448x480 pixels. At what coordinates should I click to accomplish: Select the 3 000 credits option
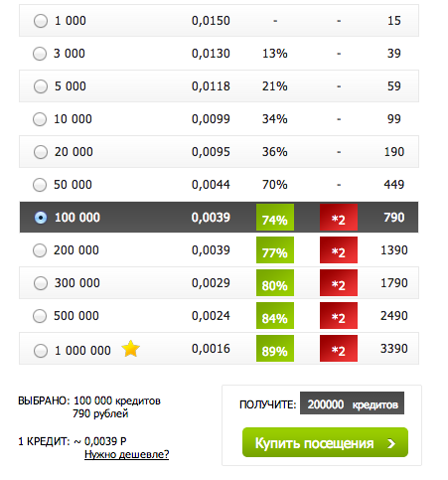click(40, 54)
